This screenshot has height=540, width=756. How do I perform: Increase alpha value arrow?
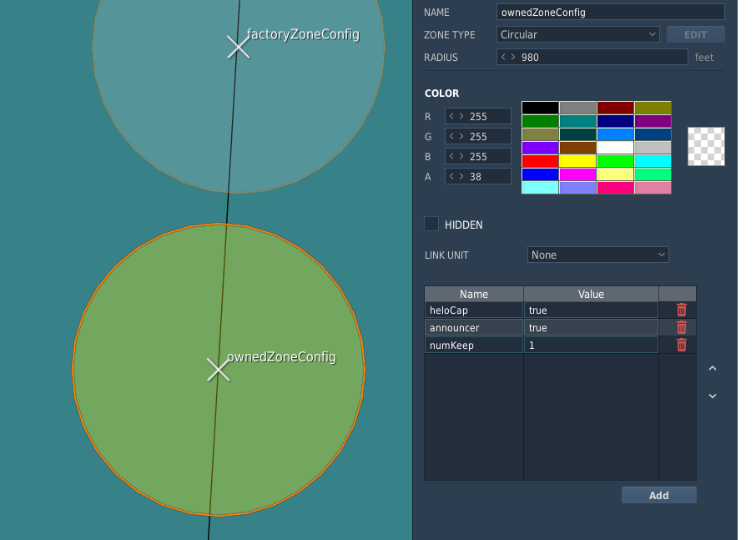(461, 176)
